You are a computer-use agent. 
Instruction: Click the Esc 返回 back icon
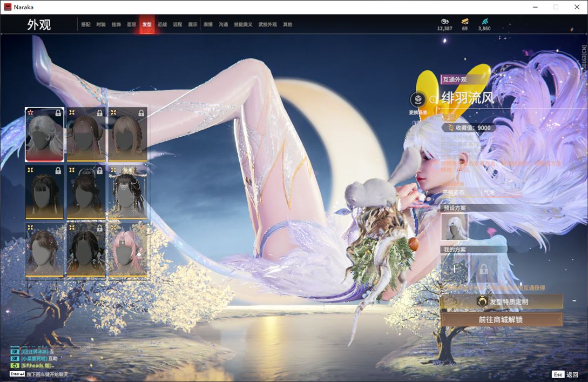(x=558, y=374)
